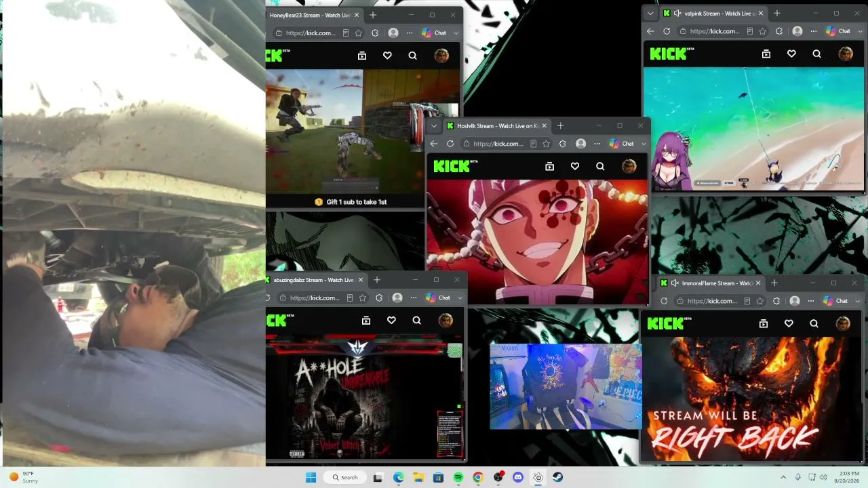Go back in the Hosh4k browser window
This screenshot has height=488, width=868.
434,144
